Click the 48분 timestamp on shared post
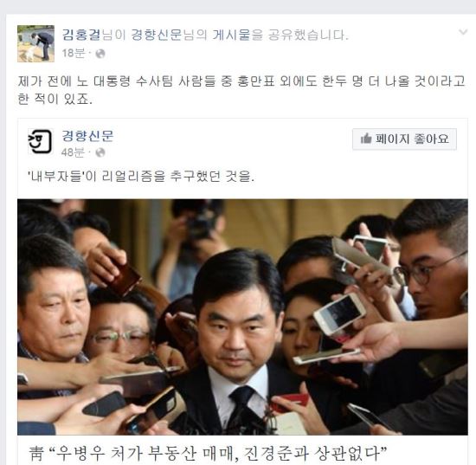The width and height of the screenshot is (476, 465). (73, 152)
